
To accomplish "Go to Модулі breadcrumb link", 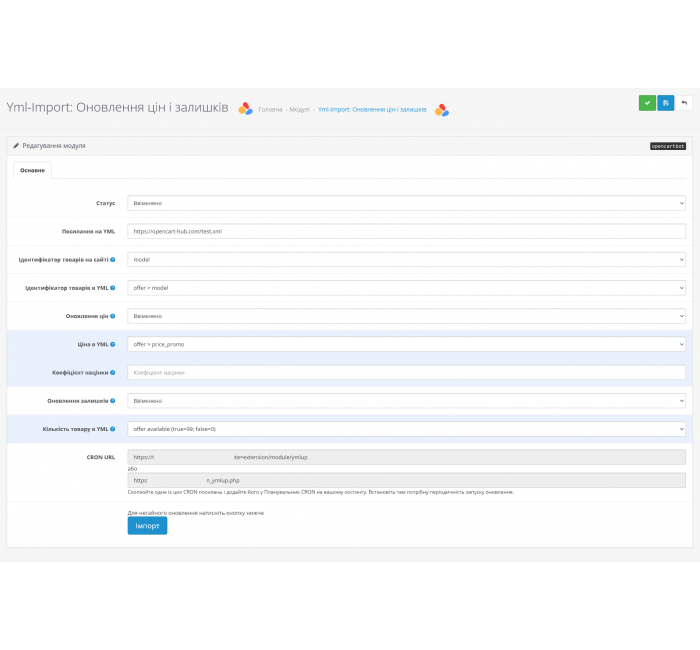I will coord(299,109).
